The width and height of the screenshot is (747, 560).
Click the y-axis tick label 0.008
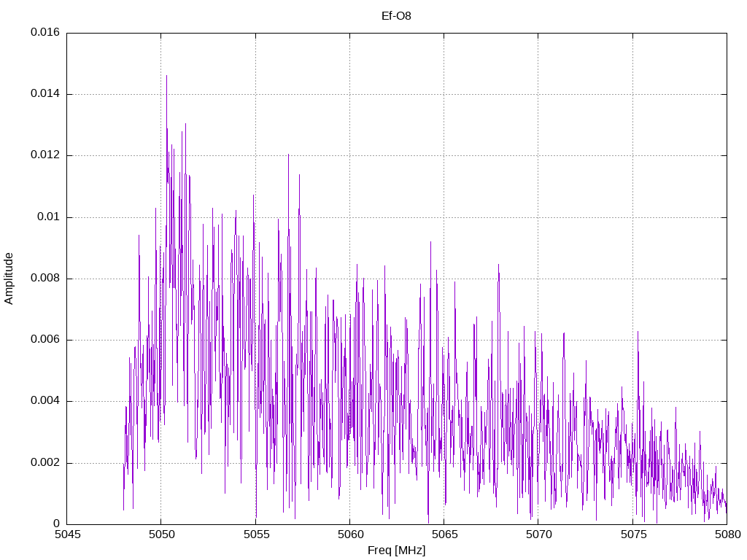pyautogui.click(x=45, y=278)
